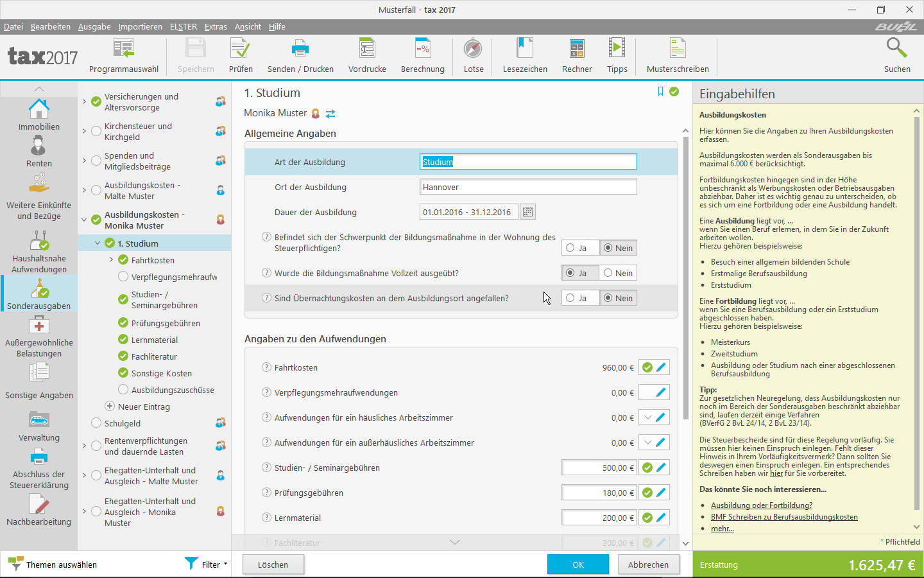The image size is (924, 578).
Task: Open the ELSTER menu
Action: coord(183,26)
